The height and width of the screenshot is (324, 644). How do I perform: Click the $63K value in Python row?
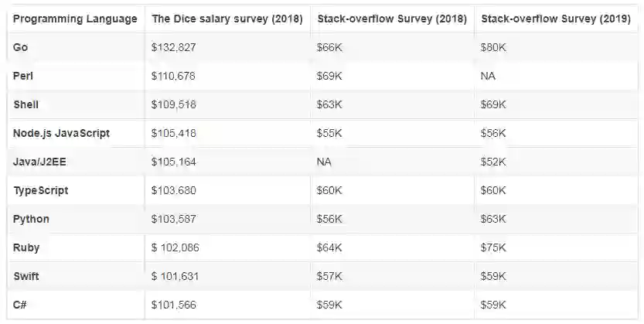493,219
